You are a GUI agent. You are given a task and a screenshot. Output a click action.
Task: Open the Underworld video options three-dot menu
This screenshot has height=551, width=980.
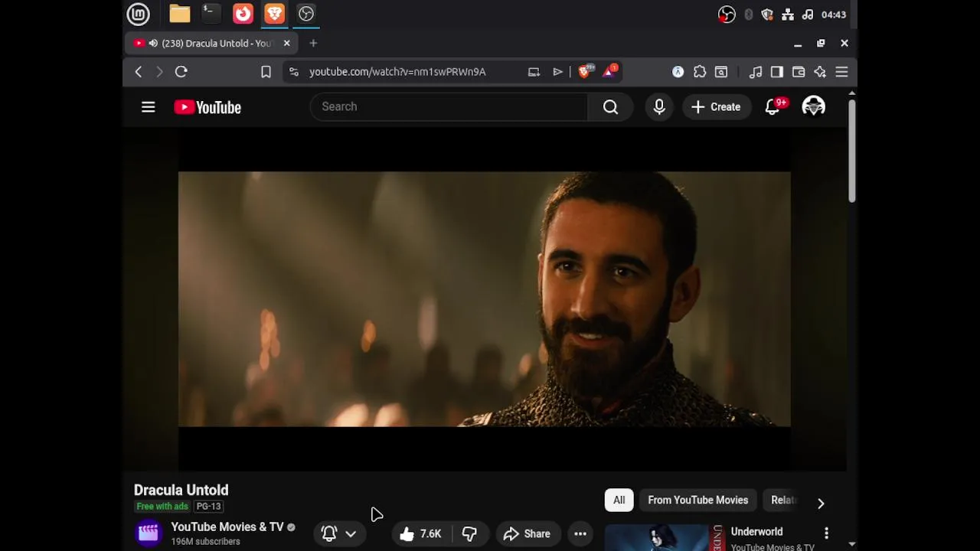(x=826, y=533)
